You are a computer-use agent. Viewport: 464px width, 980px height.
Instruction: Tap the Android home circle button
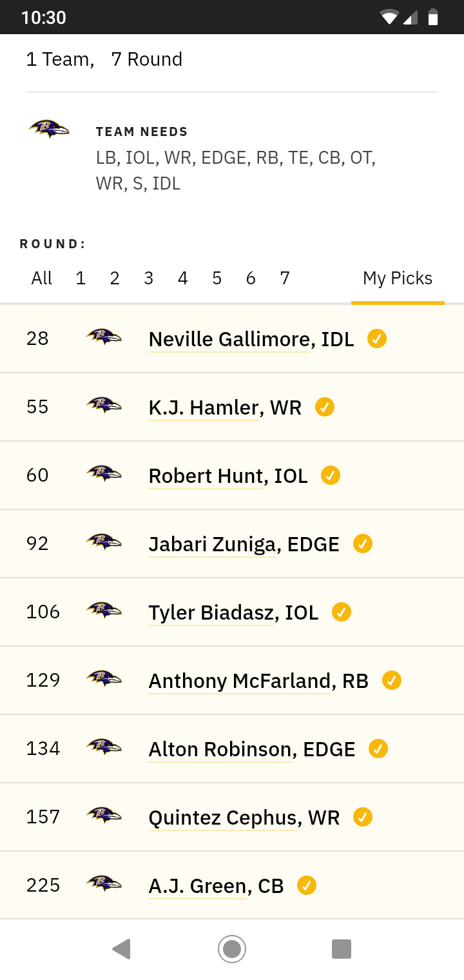coord(232,949)
